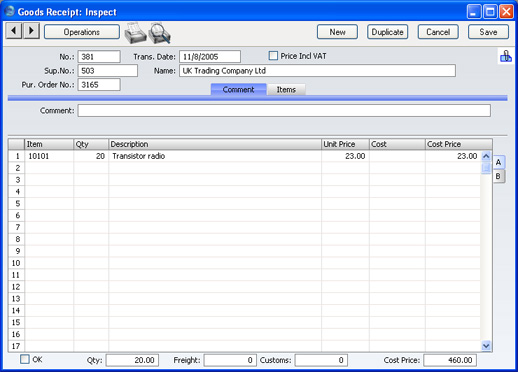Image resolution: width=518 pixels, height=372 pixels.
Task: Click the grid scrollbar thumb
Action: pyautogui.click(x=486, y=168)
